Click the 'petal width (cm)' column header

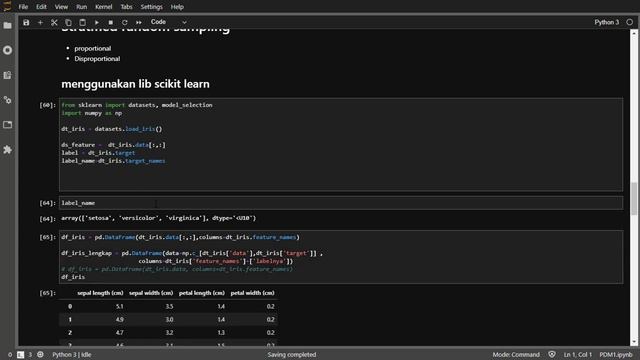pyautogui.click(x=252, y=293)
